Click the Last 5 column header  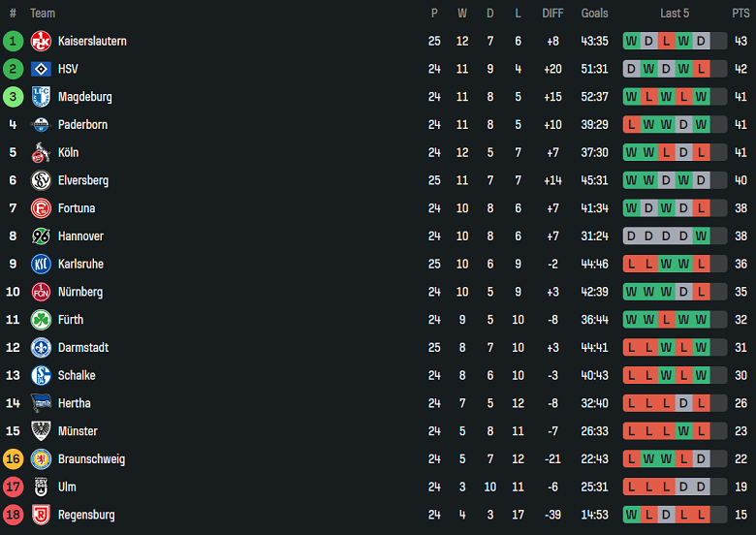point(675,14)
